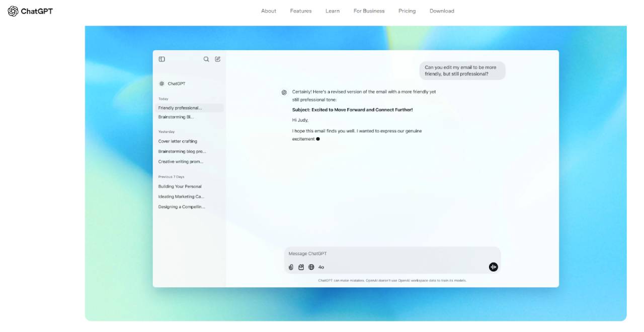Screen dimensions: 644x332
Task: Click the Message ChatGPT input field
Action: click(352, 253)
